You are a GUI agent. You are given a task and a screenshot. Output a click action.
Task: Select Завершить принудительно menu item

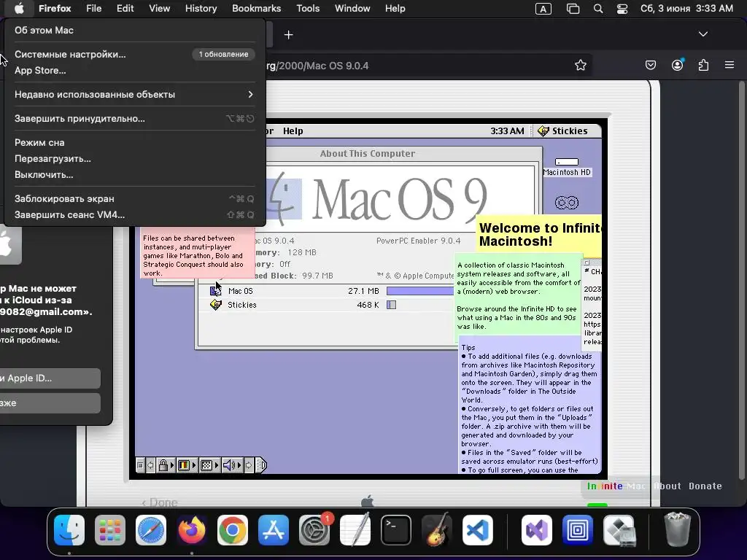click(x=135, y=119)
